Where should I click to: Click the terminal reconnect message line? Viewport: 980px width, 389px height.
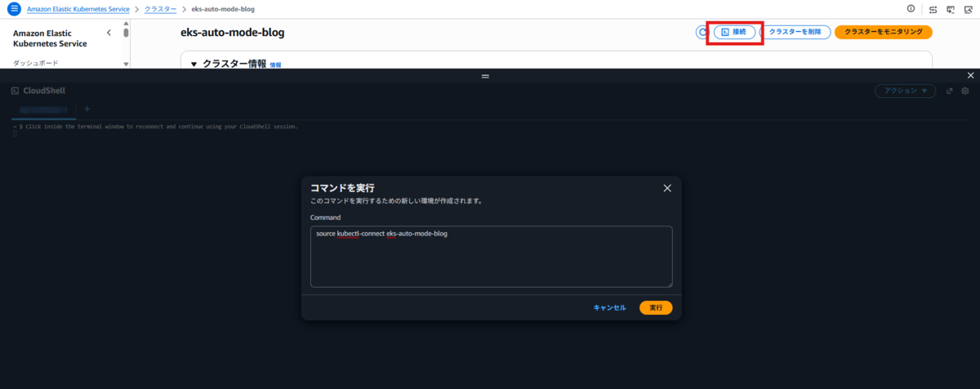(155, 127)
